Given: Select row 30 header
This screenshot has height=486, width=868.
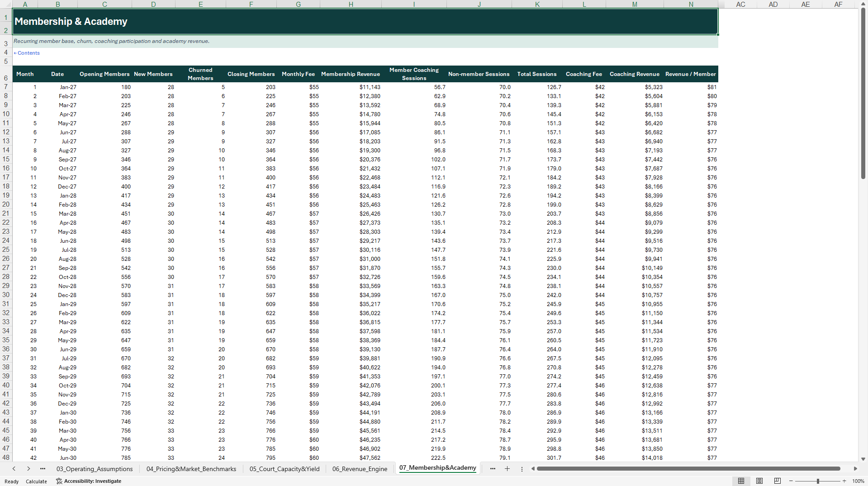Looking at the screenshot, I should coord(6,295).
